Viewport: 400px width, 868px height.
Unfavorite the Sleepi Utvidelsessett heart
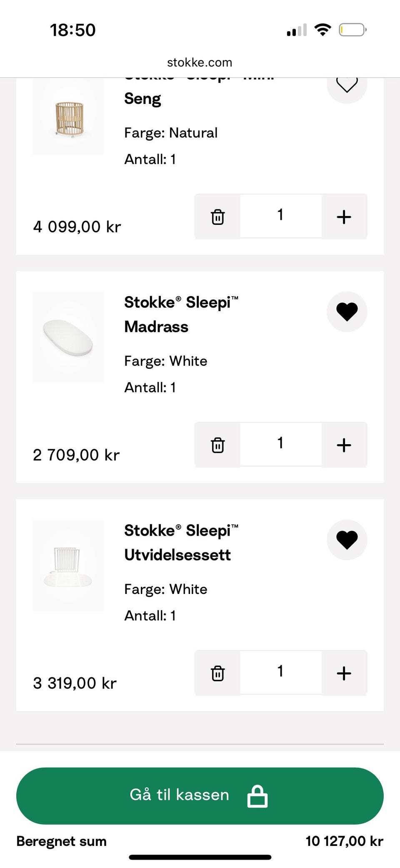tap(347, 540)
